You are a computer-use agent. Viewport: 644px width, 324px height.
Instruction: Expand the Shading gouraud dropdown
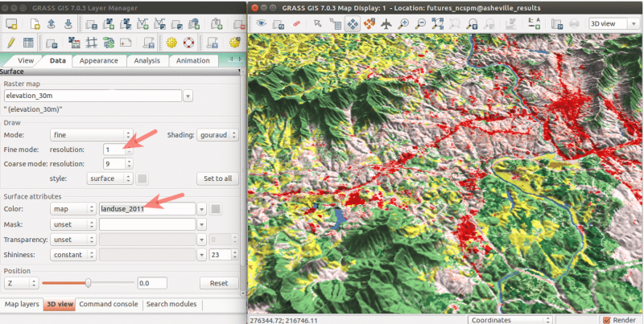pos(217,135)
